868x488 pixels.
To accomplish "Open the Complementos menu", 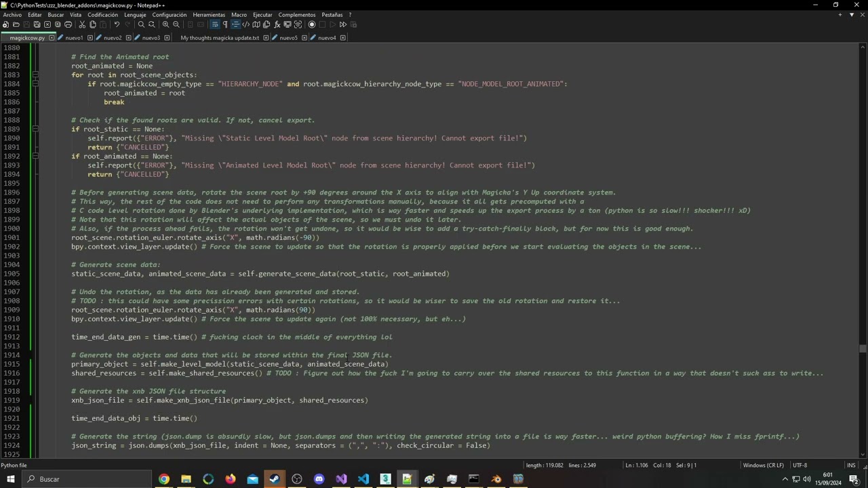I will [x=297, y=14].
